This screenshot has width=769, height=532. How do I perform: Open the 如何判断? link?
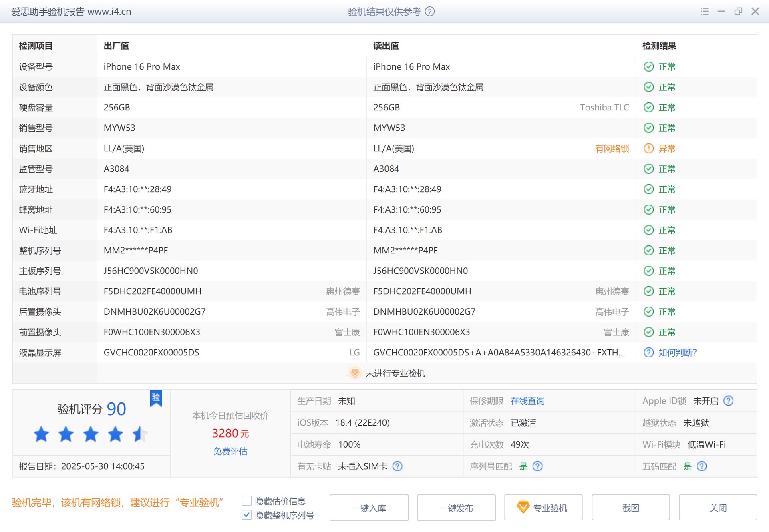pyautogui.click(x=677, y=353)
